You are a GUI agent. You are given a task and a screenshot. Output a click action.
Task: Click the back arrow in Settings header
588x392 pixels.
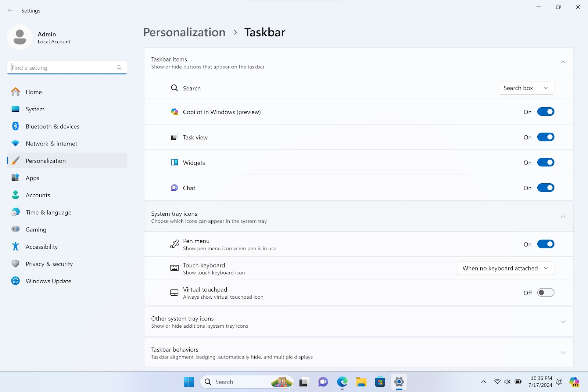point(10,11)
